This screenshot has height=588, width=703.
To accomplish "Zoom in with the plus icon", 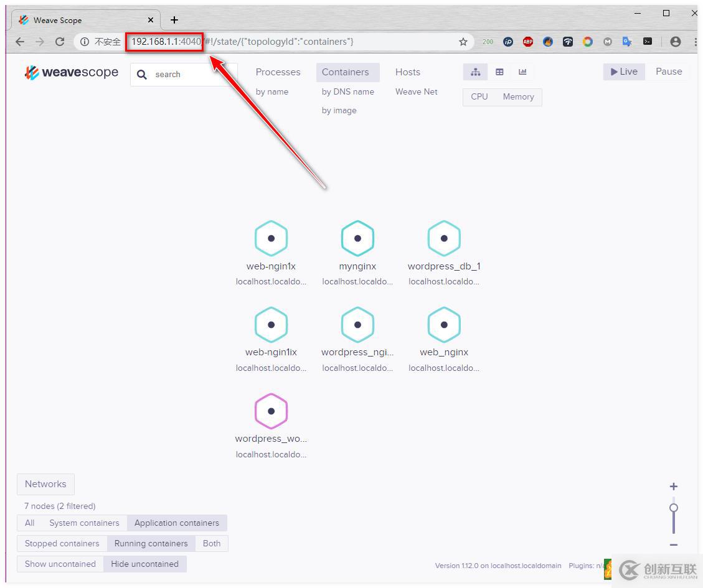I will click(673, 486).
